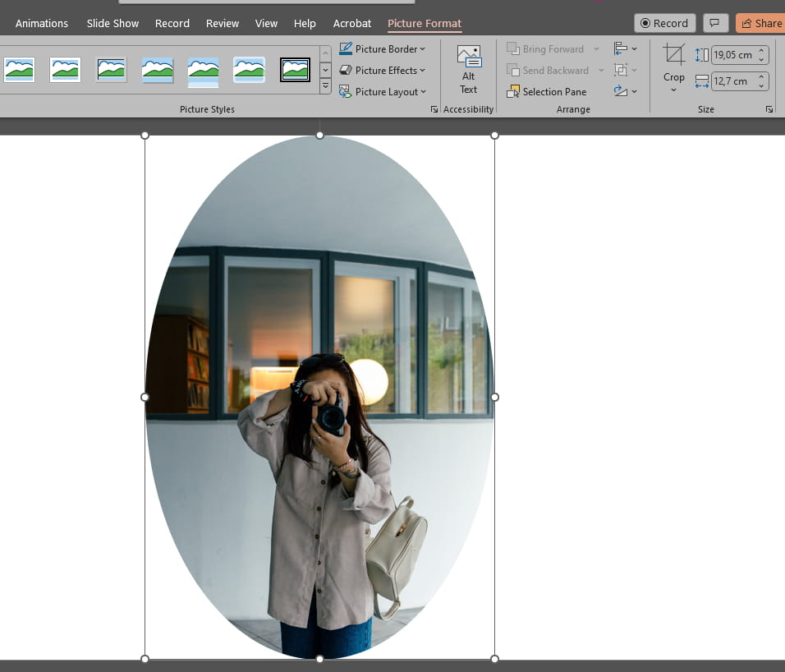Expand the Bring Forward dropdown arrow
Image resolution: width=785 pixels, height=672 pixels.
coord(596,49)
